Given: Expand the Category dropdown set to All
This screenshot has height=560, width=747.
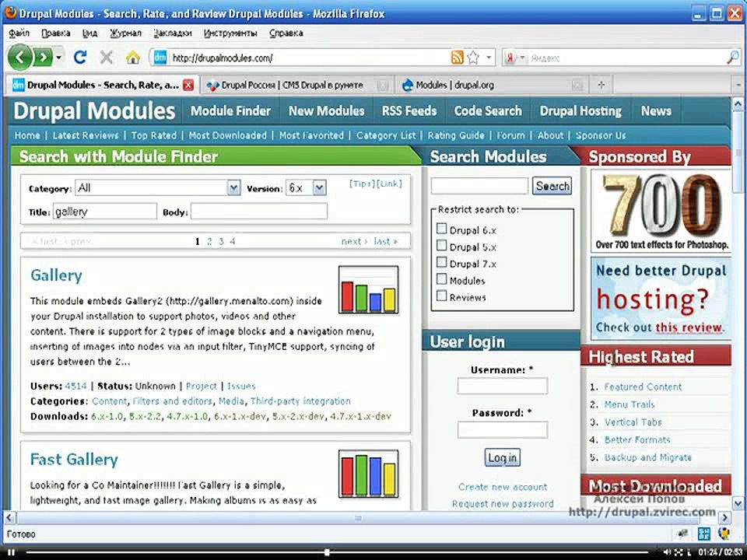Looking at the screenshot, I should pos(158,187).
